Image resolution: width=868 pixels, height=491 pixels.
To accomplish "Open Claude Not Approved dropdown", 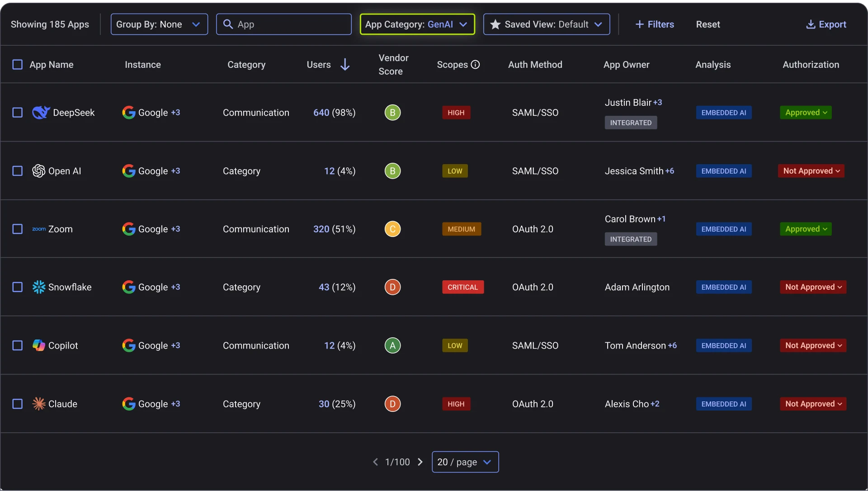I will tap(813, 404).
